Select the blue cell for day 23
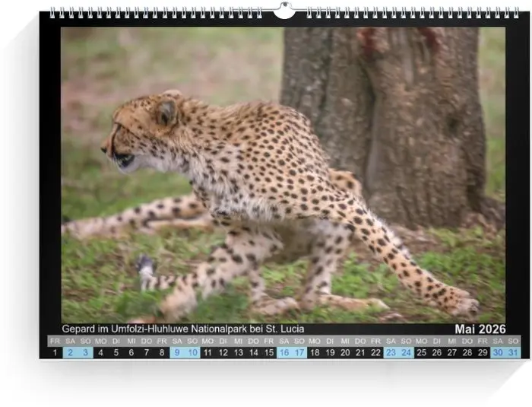532x407 pixels. pos(391,353)
